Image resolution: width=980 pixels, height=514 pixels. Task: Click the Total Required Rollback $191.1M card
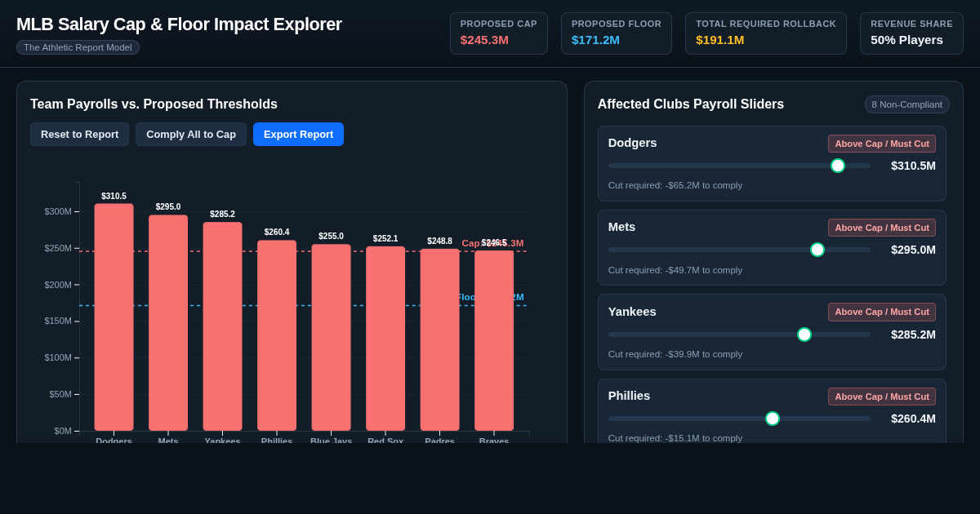(766, 33)
